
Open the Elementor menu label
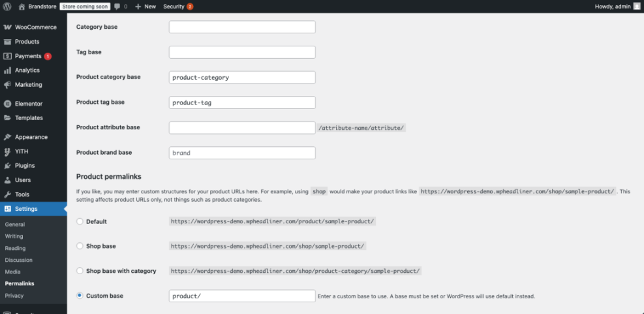click(x=29, y=104)
